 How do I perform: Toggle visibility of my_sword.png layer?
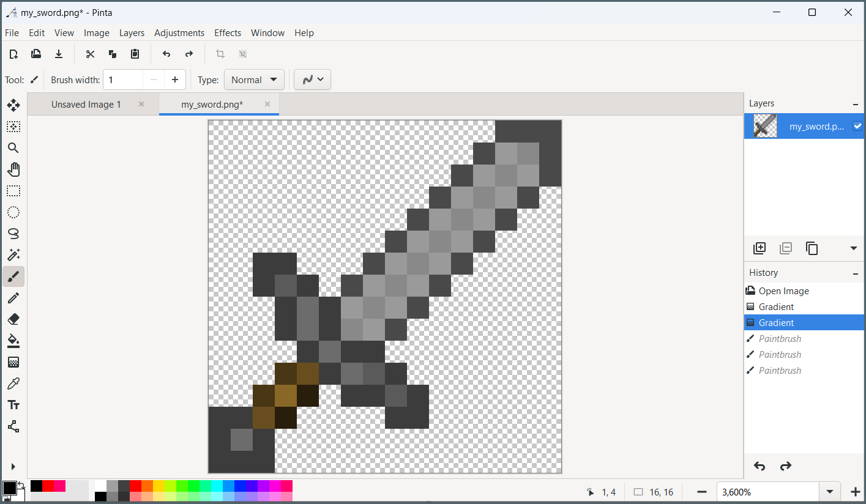tap(857, 126)
